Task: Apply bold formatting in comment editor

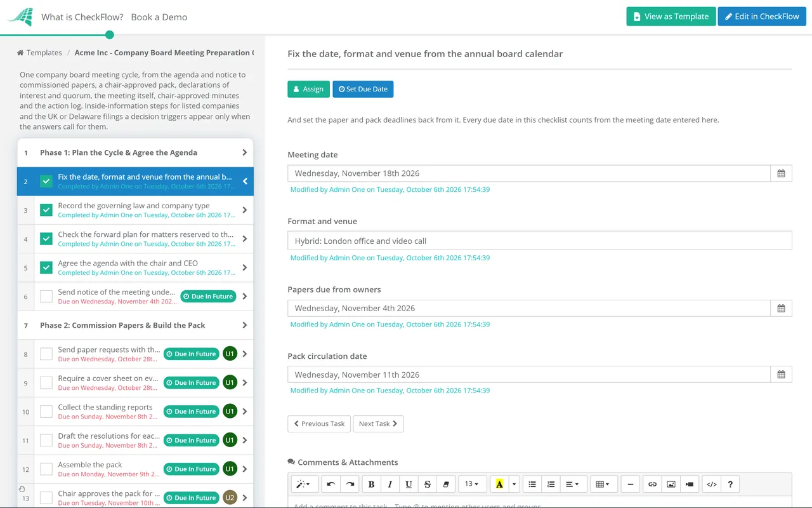Action: click(372, 484)
